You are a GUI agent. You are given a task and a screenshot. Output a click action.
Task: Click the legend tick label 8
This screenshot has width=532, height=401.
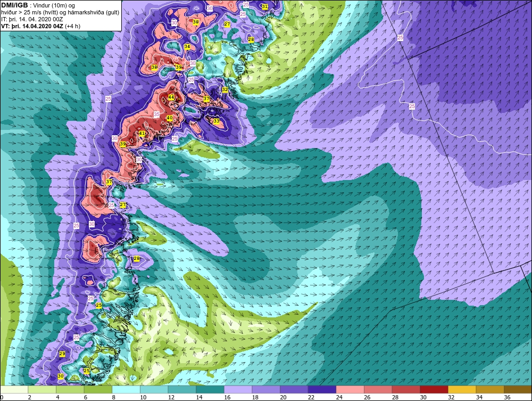point(114,397)
